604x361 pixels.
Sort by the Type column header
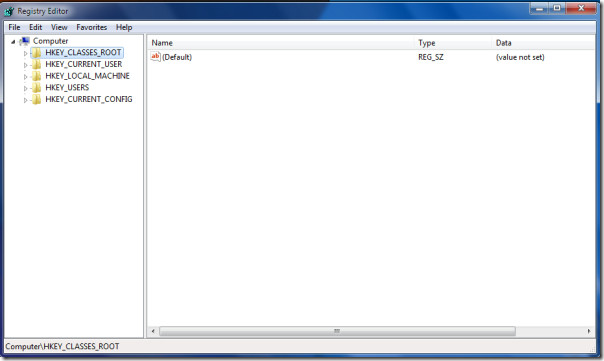click(x=453, y=43)
